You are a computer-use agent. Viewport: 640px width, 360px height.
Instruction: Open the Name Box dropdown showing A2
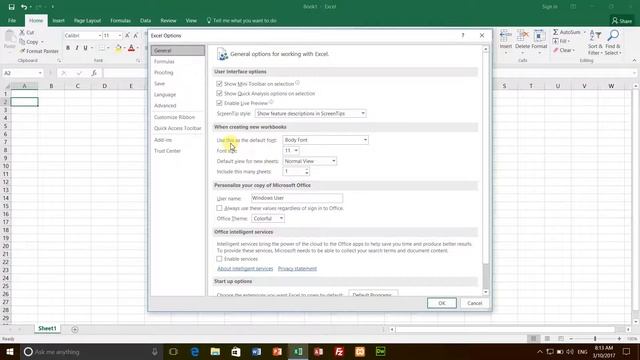40,73
